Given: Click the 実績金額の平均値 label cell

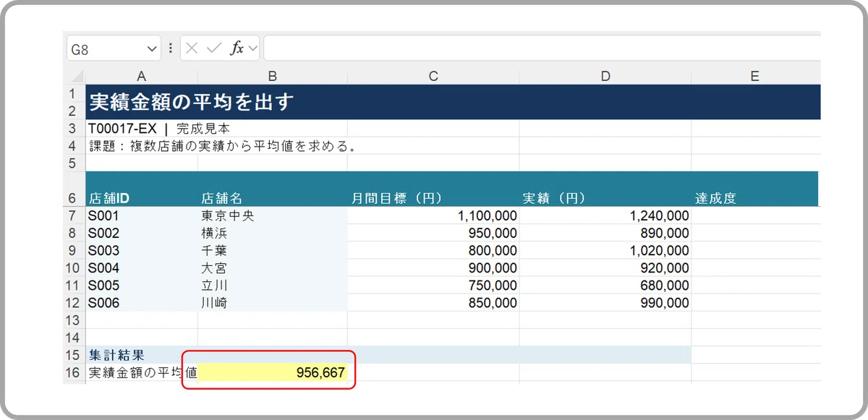Looking at the screenshot, I should pos(141,373).
